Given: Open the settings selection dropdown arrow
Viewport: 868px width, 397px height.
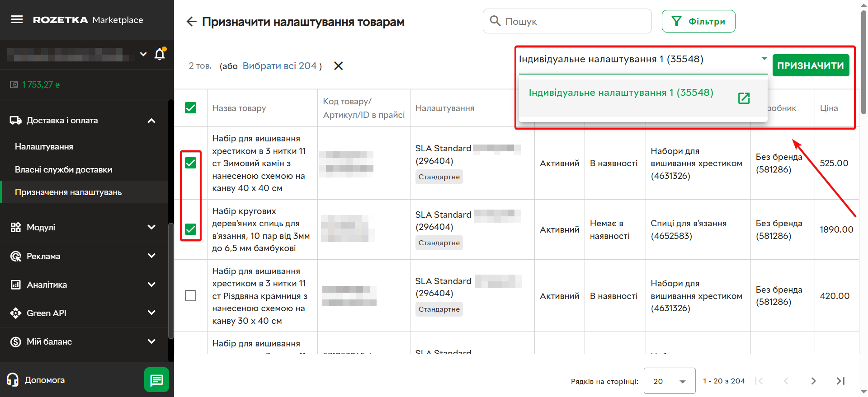Looking at the screenshot, I should click(764, 59).
